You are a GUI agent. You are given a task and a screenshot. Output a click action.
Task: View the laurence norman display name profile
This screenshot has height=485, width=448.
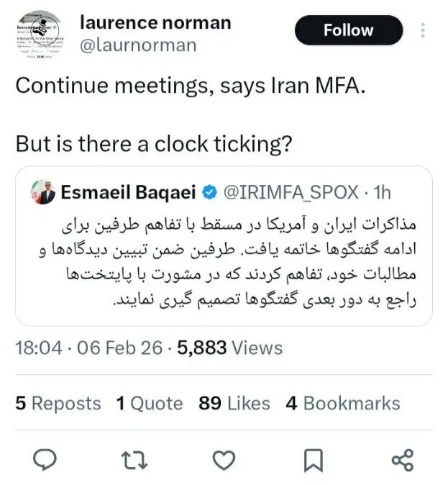[155, 22]
